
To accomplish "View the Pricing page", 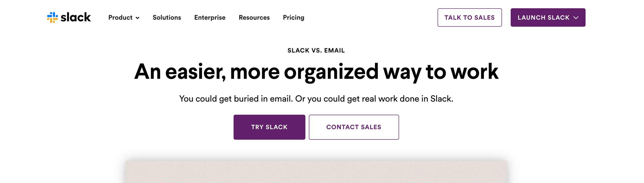I will pos(293,18).
